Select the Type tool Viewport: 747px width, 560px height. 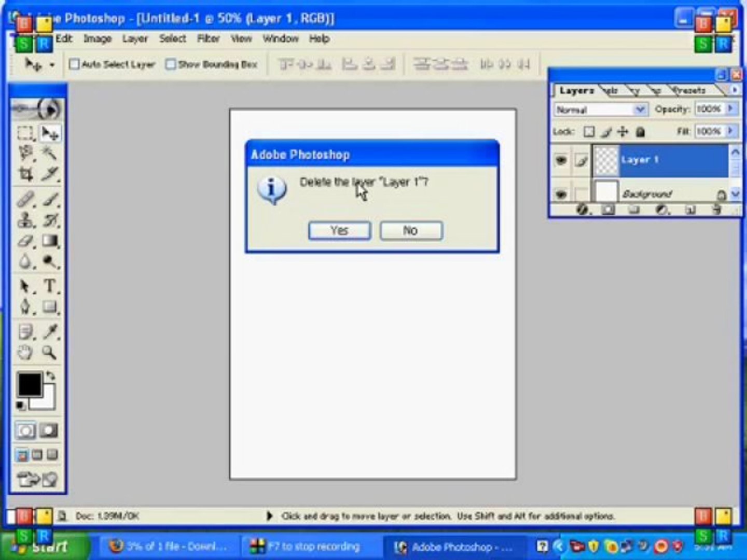50,286
